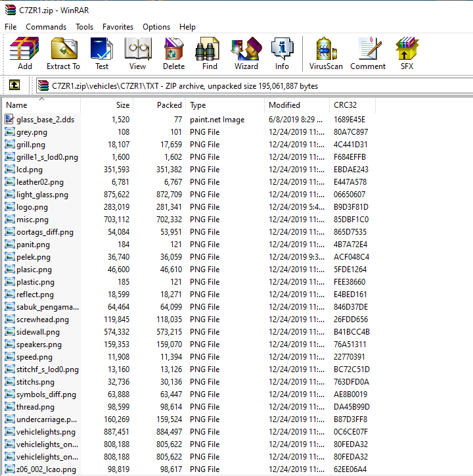Select plasic.png file
Image resolution: width=473 pixels, height=476 pixels.
point(34,270)
